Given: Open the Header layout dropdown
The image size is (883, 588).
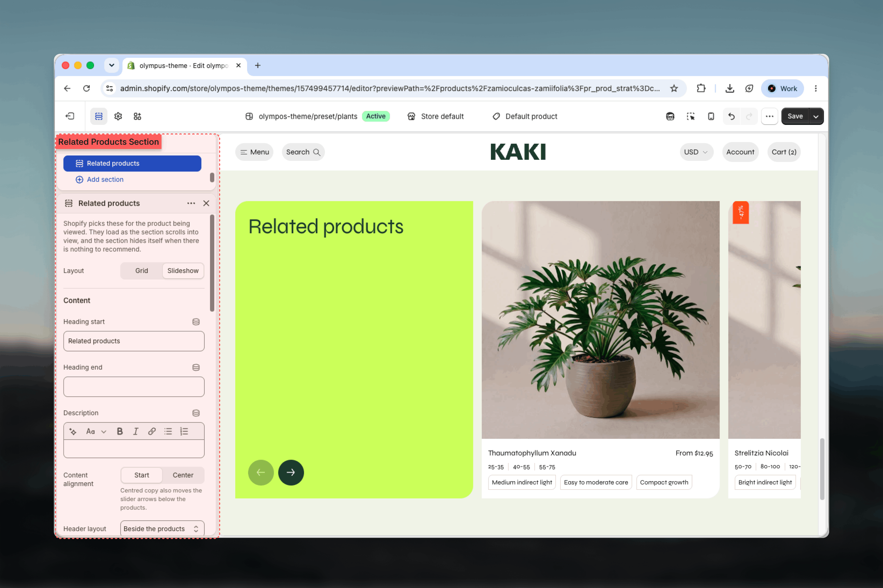Looking at the screenshot, I should pos(162,529).
